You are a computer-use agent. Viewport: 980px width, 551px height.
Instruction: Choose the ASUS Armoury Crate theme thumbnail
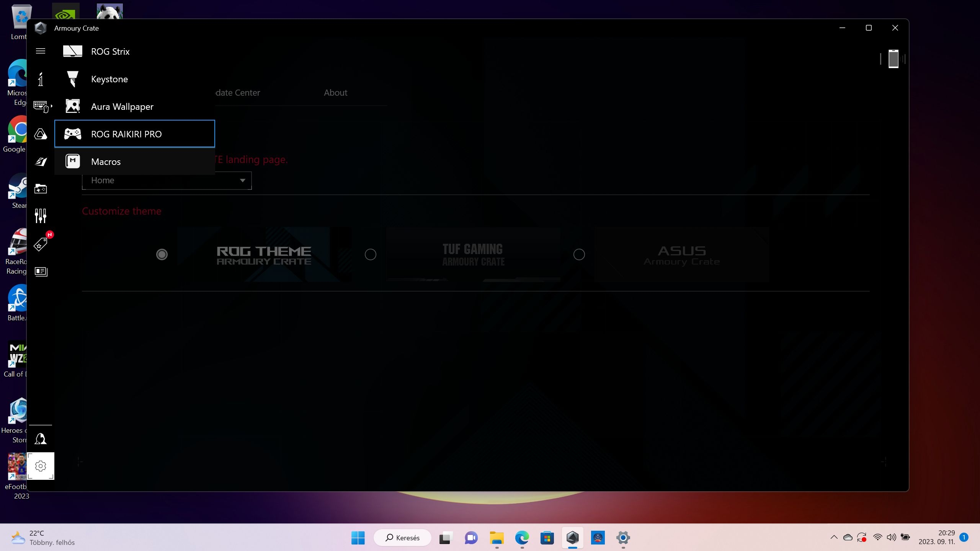(x=682, y=254)
